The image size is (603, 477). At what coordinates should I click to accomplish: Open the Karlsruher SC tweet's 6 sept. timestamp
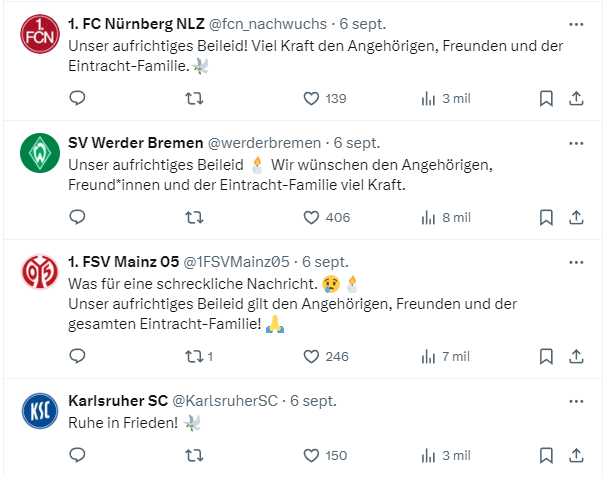pyautogui.click(x=313, y=401)
